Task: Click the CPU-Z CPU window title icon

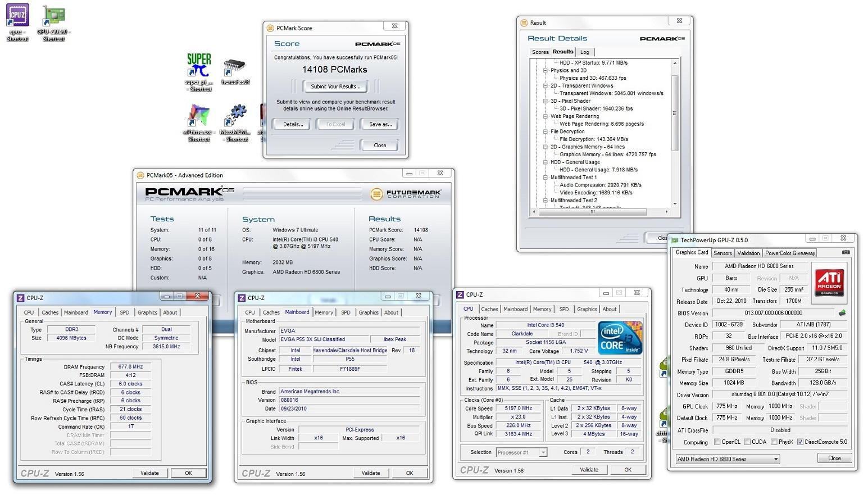Action: pyautogui.click(x=460, y=294)
